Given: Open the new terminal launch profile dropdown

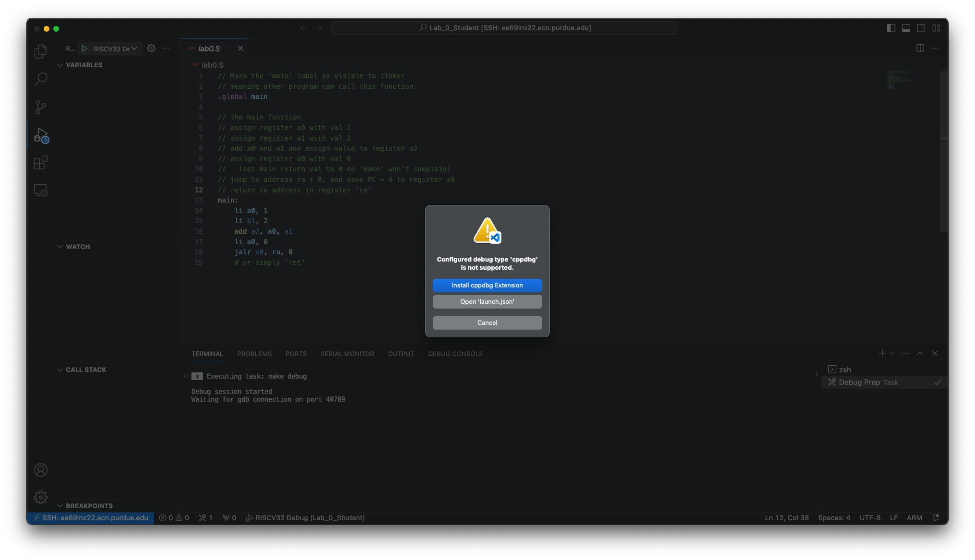Looking at the screenshot, I should point(892,353).
